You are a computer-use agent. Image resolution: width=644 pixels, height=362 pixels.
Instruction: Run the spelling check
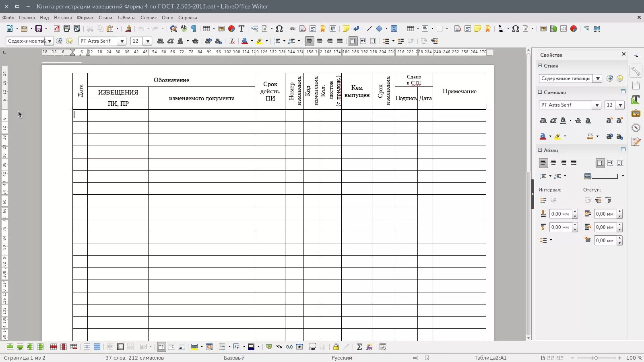tap(184, 29)
